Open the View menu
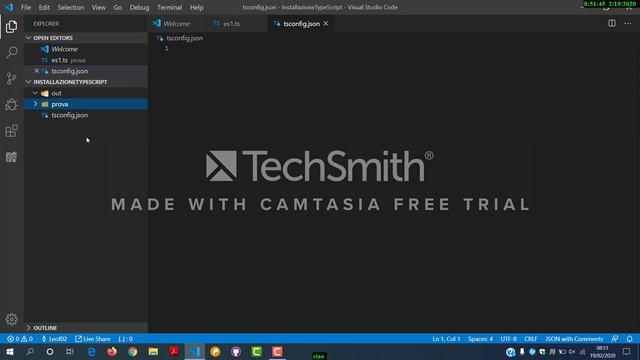The height and width of the screenshot is (360, 640). click(x=98, y=7)
